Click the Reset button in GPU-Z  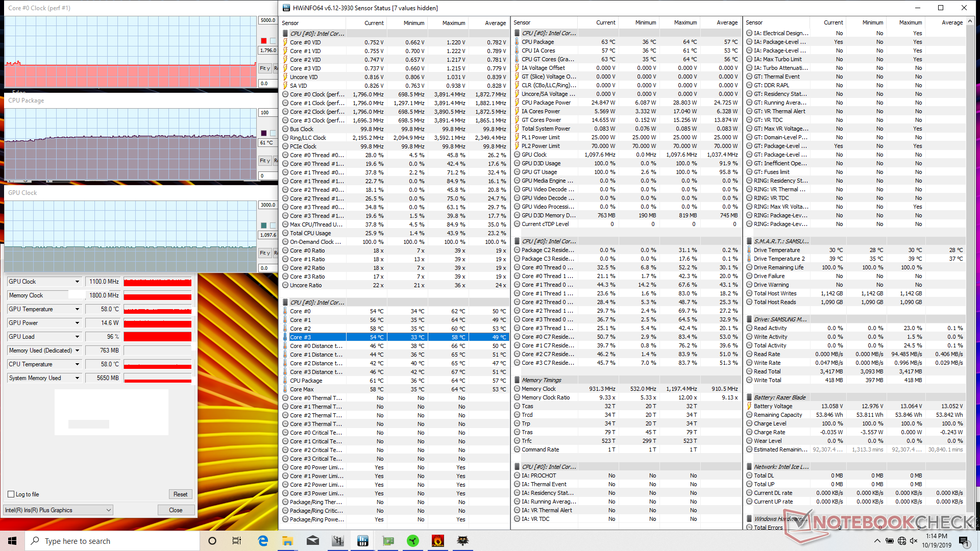(x=180, y=494)
